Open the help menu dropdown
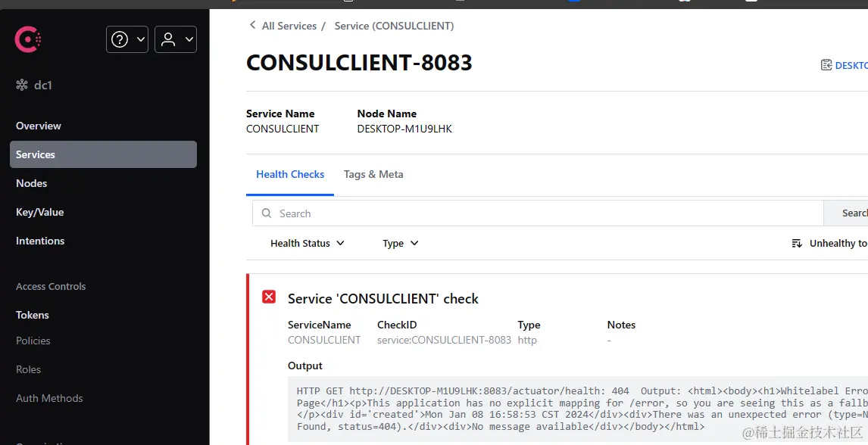 tap(126, 39)
